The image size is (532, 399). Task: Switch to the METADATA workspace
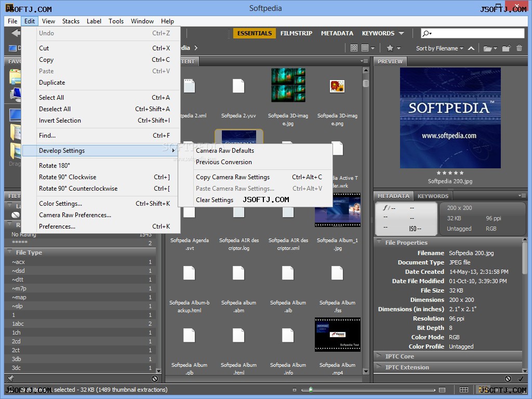(337, 33)
